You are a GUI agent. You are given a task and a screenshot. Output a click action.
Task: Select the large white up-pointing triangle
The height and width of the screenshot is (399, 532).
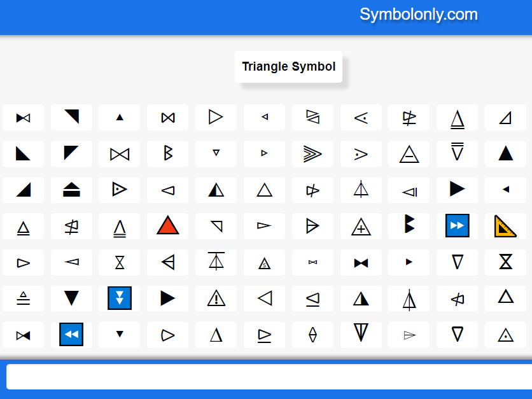click(x=264, y=190)
